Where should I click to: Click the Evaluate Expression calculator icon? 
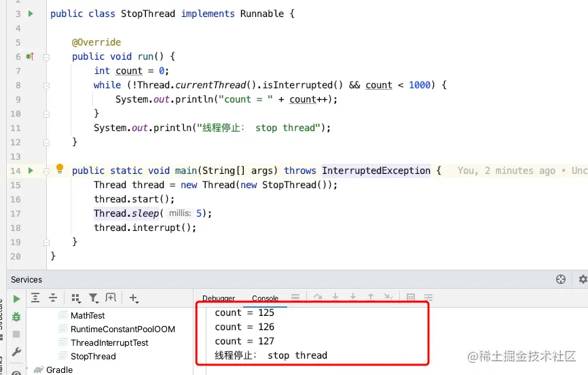coord(411,298)
